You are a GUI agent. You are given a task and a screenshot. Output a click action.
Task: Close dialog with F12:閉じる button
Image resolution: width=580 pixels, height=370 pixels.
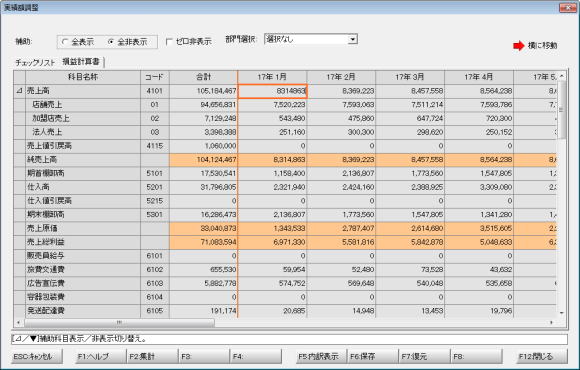(x=542, y=357)
